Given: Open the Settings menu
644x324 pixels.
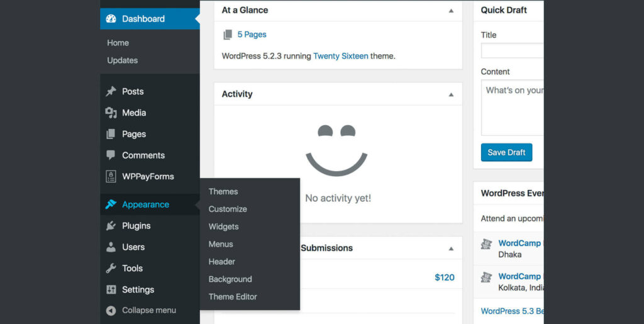Looking at the screenshot, I should pos(150,289).
